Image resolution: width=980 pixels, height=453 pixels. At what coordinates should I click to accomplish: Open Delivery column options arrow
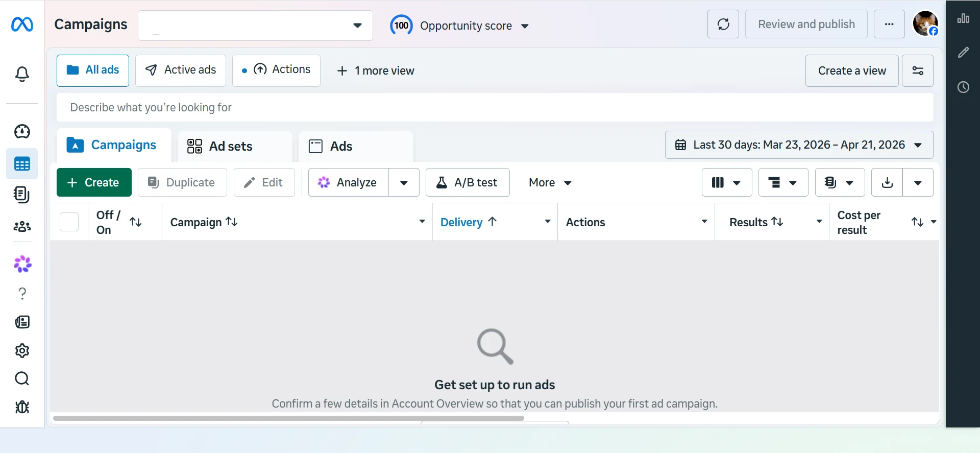548,222
